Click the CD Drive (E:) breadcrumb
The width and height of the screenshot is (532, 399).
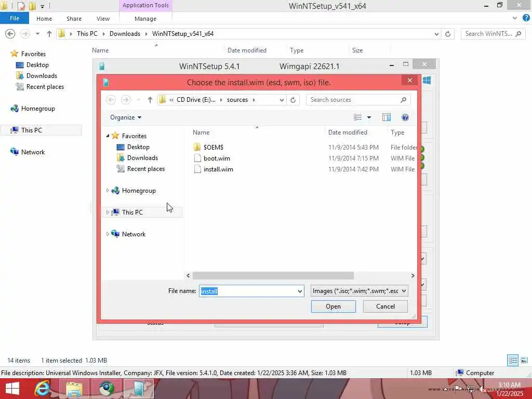pyautogui.click(x=196, y=100)
